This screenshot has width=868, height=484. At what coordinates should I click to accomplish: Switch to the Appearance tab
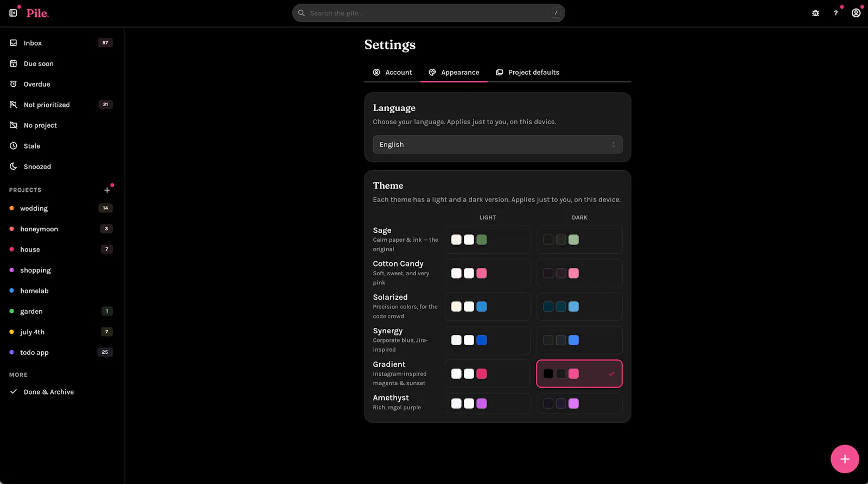coord(454,72)
